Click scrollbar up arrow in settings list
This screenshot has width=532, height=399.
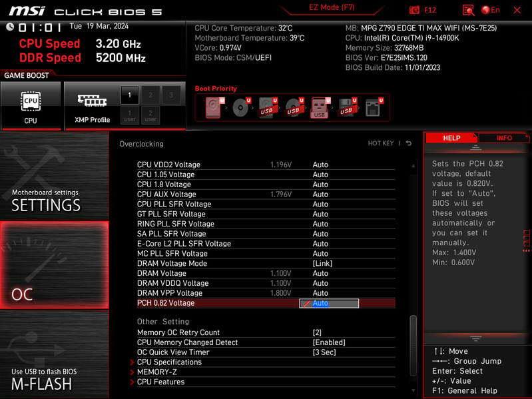[x=413, y=166]
